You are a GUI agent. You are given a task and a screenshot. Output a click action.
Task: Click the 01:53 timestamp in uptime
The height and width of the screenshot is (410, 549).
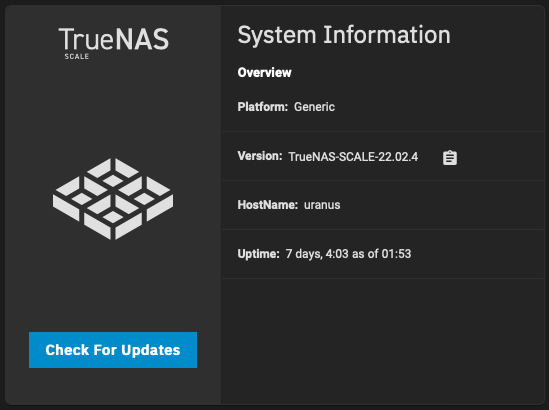coord(396,254)
